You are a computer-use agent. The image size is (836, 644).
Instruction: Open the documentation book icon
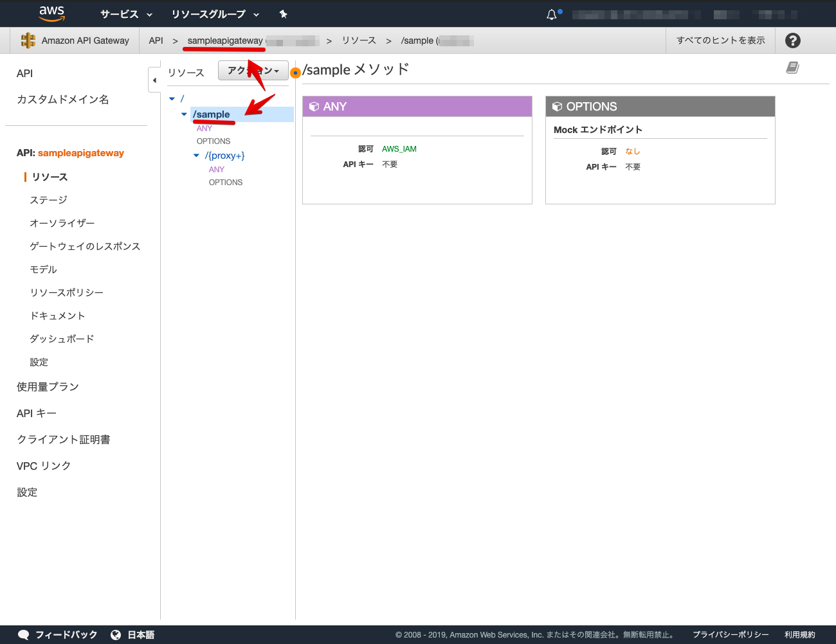click(792, 67)
